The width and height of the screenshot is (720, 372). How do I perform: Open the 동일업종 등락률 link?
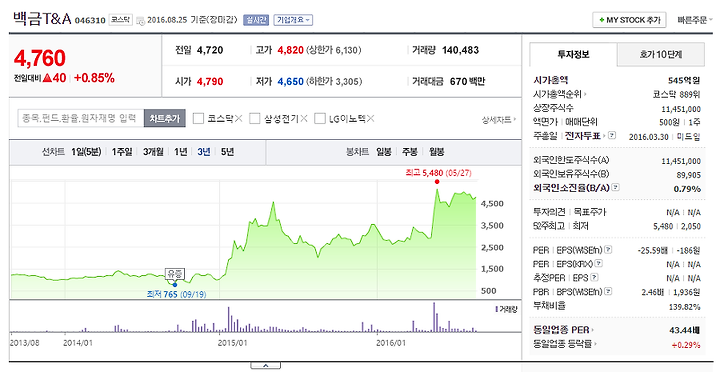pos(564,344)
